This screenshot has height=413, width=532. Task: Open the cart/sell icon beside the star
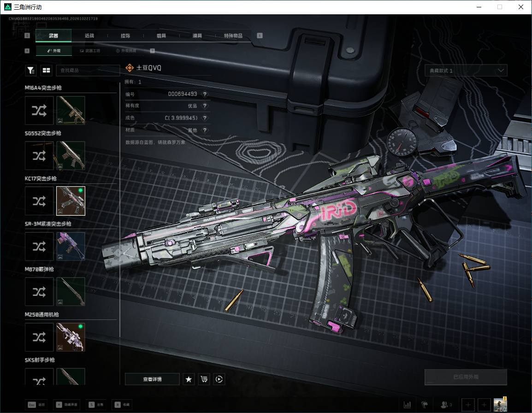[x=204, y=379]
